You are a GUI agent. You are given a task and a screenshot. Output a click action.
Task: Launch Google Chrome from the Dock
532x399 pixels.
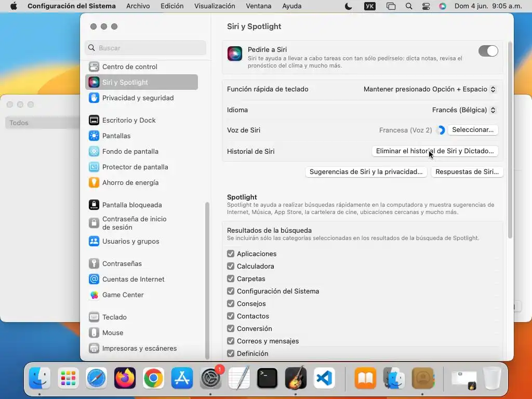click(153, 378)
